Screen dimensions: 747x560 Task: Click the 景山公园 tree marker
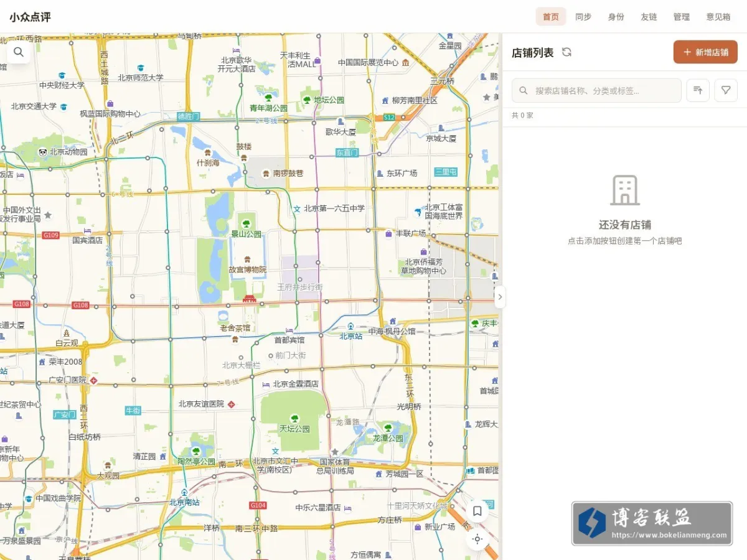247,223
